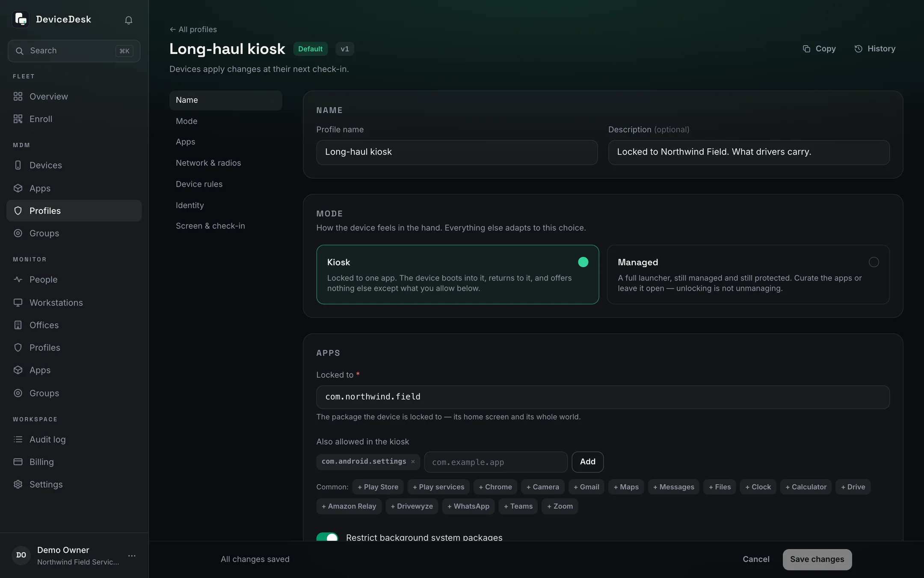The image size is (924, 578).
Task: Remove com.android.settings from allowed apps
Action: click(413, 462)
